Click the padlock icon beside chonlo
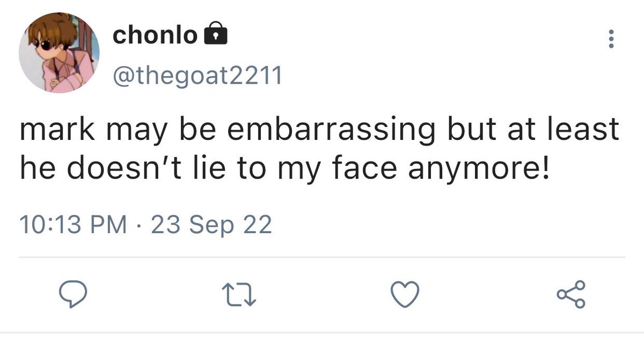This screenshot has height=342, width=644. pyautogui.click(x=216, y=35)
